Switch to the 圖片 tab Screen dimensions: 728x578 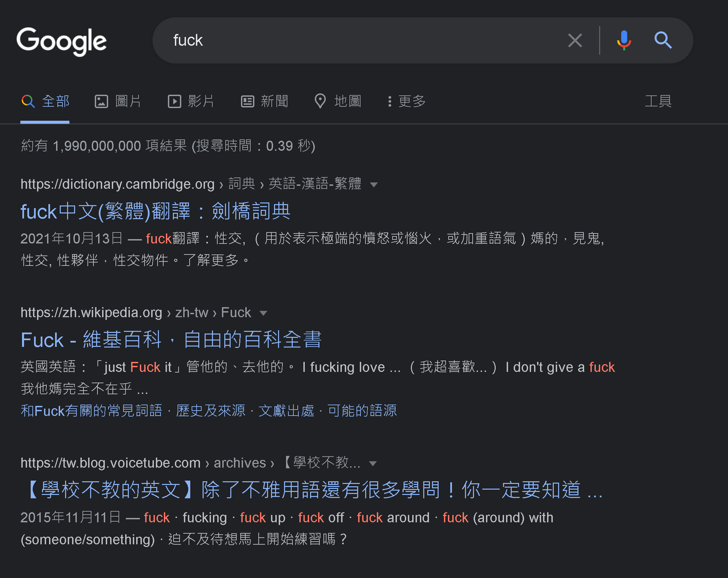click(117, 101)
